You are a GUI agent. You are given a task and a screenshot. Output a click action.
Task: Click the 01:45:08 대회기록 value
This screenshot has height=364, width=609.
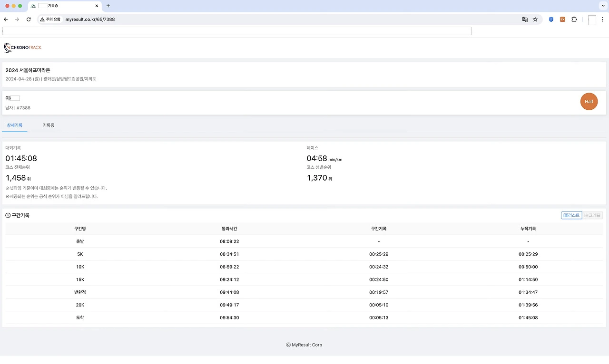(x=21, y=158)
